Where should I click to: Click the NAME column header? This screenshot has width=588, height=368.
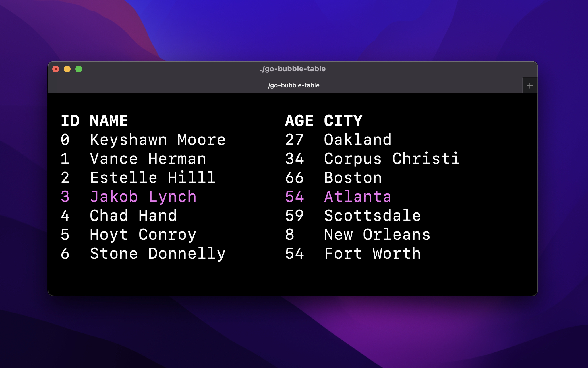[x=109, y=120]
